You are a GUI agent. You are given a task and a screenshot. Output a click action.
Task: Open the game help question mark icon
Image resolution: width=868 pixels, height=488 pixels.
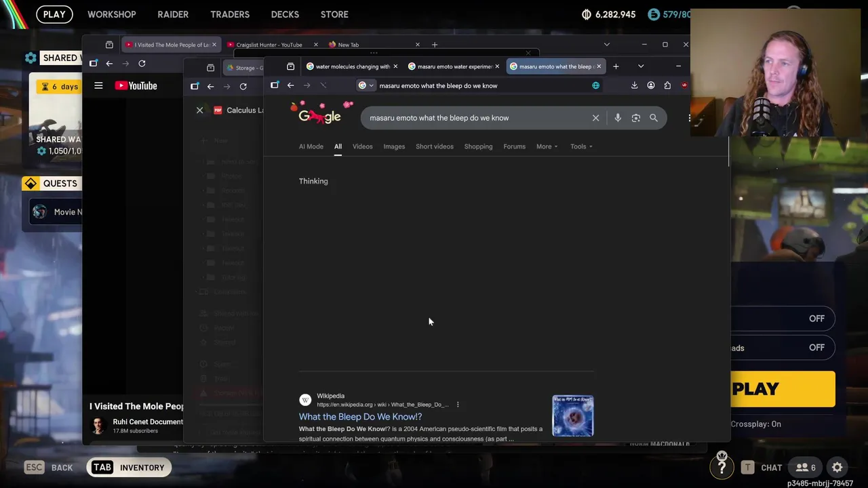[x=722, y=467]
